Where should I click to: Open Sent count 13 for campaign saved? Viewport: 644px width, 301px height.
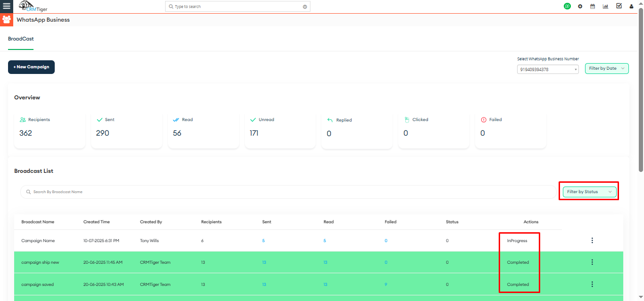pyautogui.click(x=264, y=285)
